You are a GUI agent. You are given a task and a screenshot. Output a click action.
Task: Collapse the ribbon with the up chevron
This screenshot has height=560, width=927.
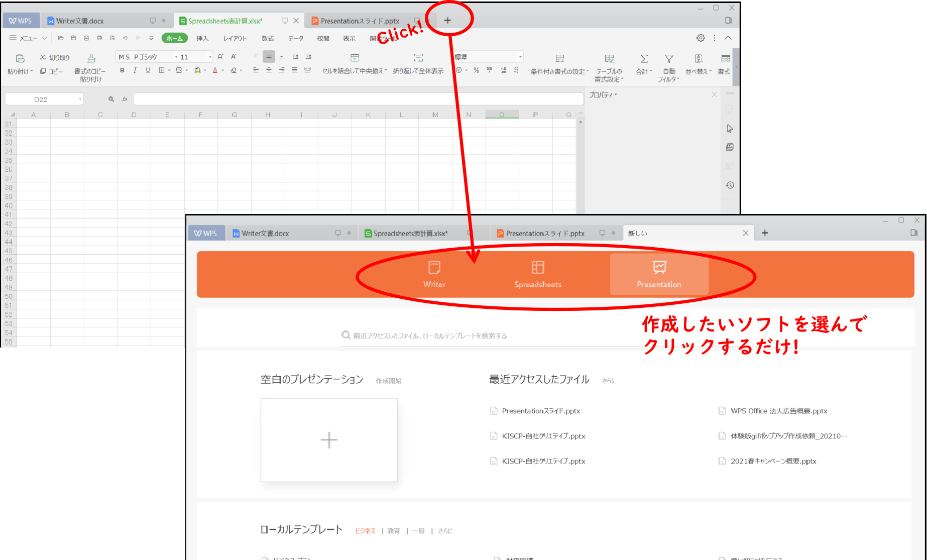pyautogui.click(x=728, y=38)
